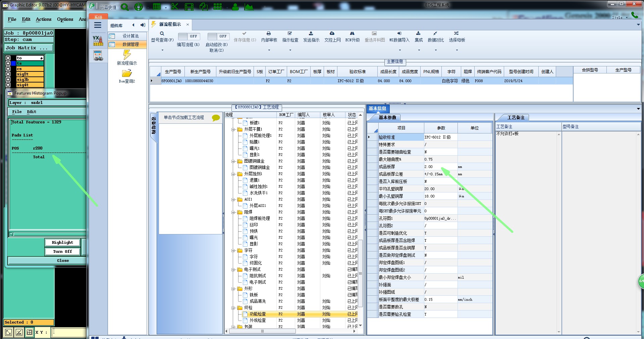Click the green table grid icon

(157, 7)
